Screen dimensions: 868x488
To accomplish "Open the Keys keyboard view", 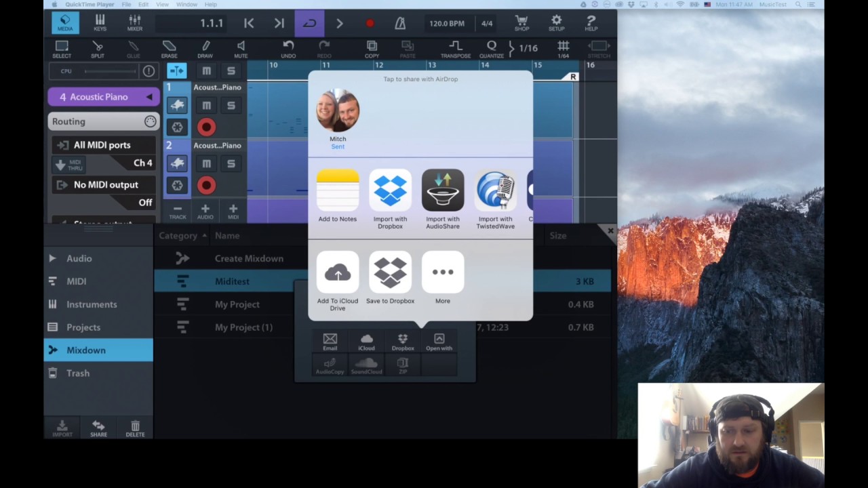I will [100, 23].
